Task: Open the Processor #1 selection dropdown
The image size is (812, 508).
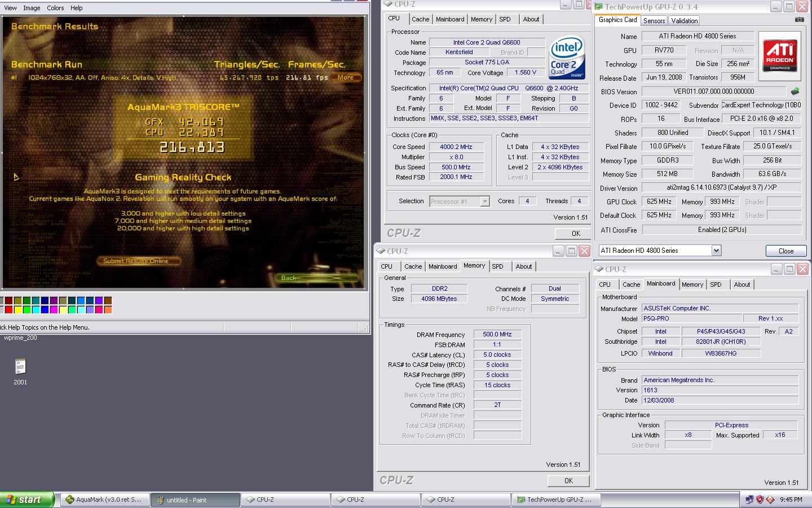Action: click(484, 202)
